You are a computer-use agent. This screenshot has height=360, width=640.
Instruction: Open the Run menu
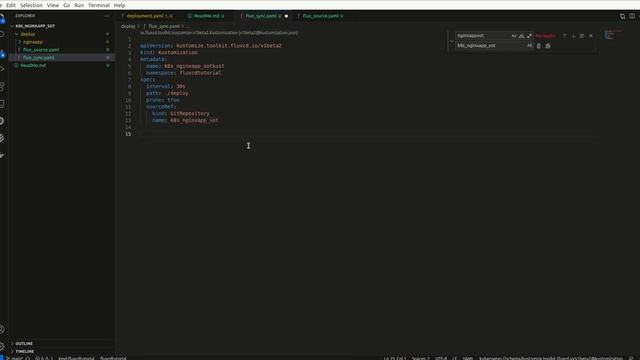[x=79, y=5]
